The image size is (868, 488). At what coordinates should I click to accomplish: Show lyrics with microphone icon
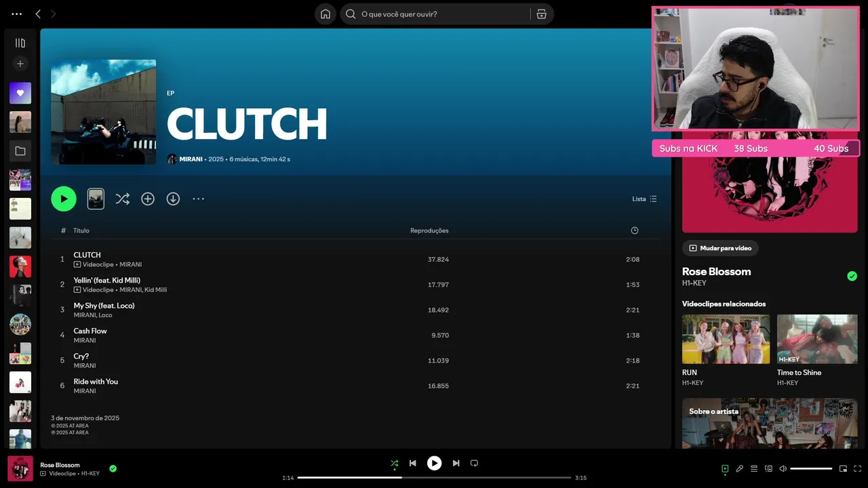(x=740, y=468)
